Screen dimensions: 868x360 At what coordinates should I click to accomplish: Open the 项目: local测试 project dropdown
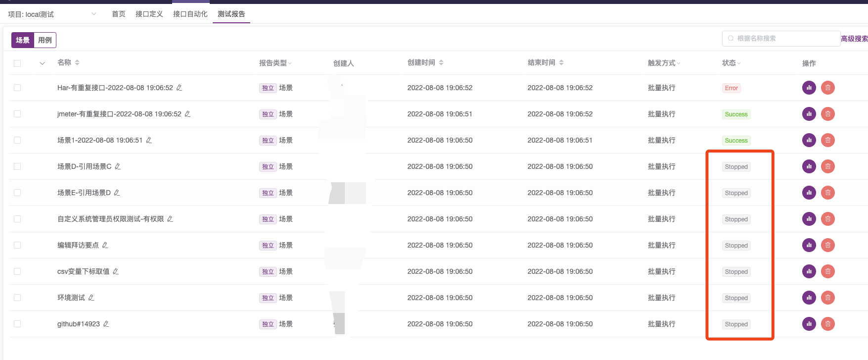click(52, 14)
